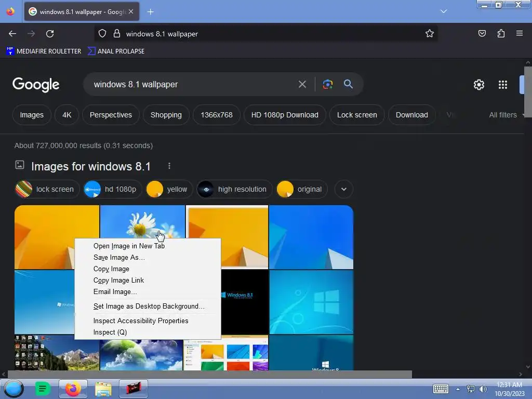This screenshot has width=532, height=399.
Task: Choose Copy Image Link
Action: 148,280
